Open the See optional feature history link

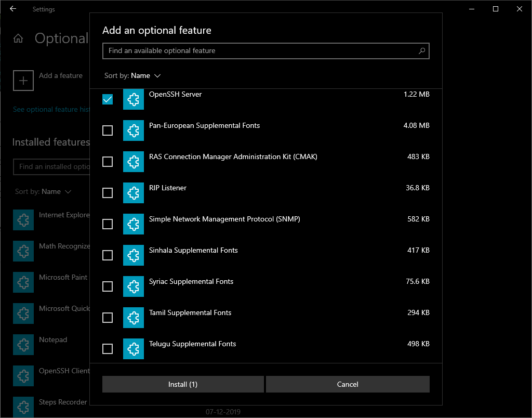51,110
